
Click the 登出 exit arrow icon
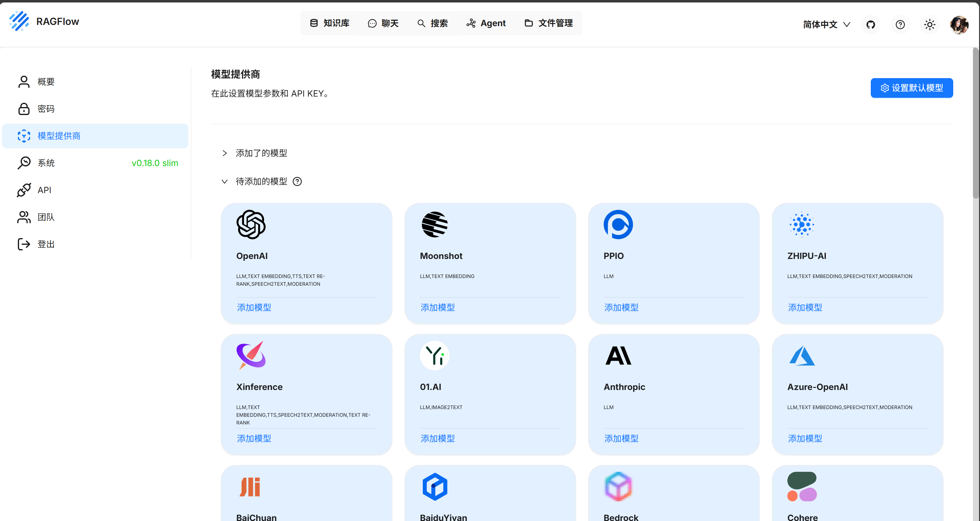24,244
